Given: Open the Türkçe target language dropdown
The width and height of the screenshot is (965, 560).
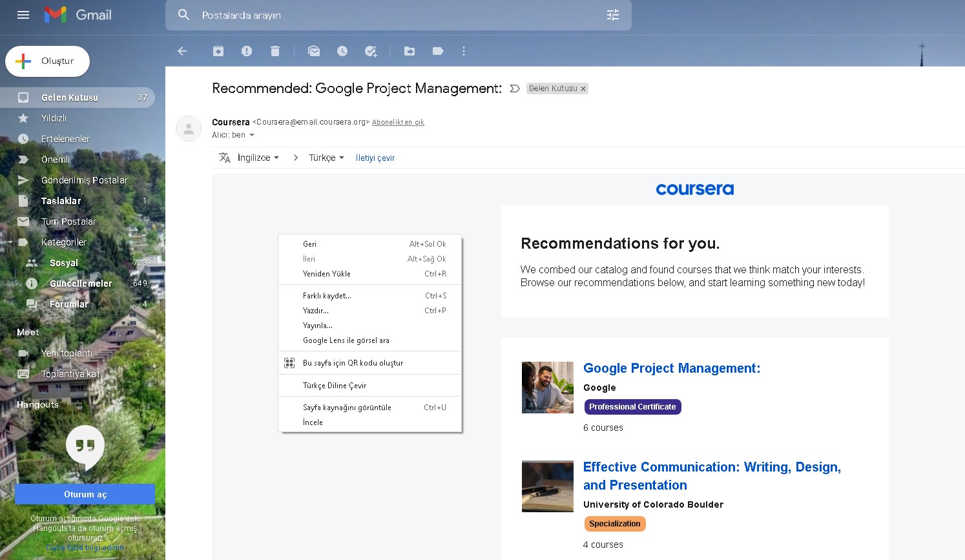Looking at the screenshot, I should [x=326, y=157].
